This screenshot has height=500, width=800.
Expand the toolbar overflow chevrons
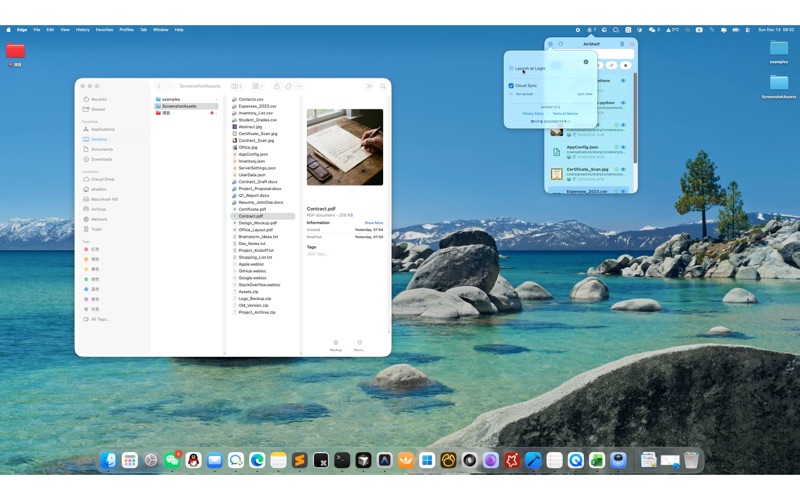click(x=369, y=86)
